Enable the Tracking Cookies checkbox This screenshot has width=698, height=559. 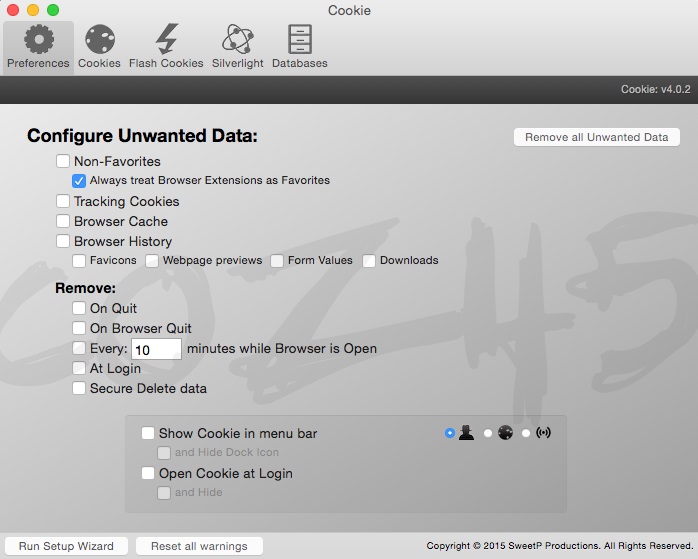(63, 201)
